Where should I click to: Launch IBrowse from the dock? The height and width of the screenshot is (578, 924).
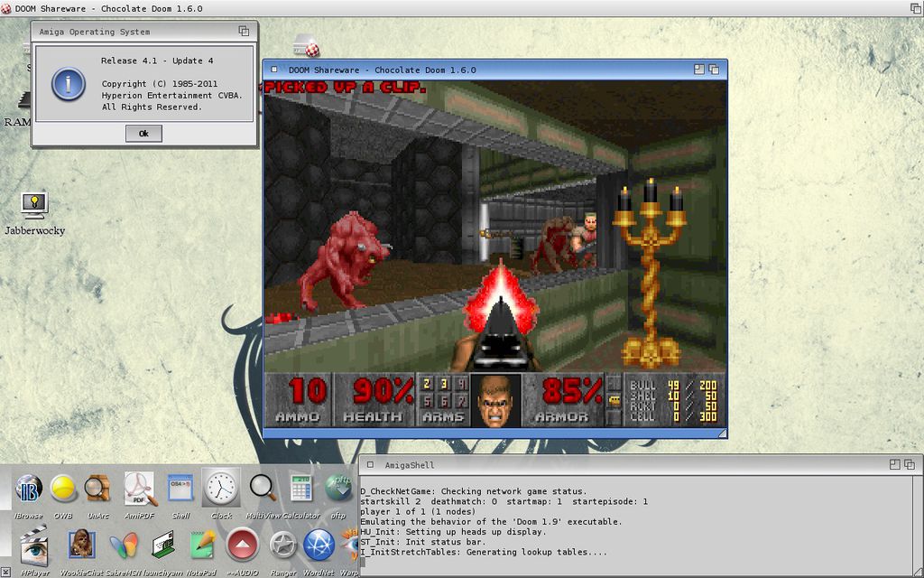click(28, 489)
